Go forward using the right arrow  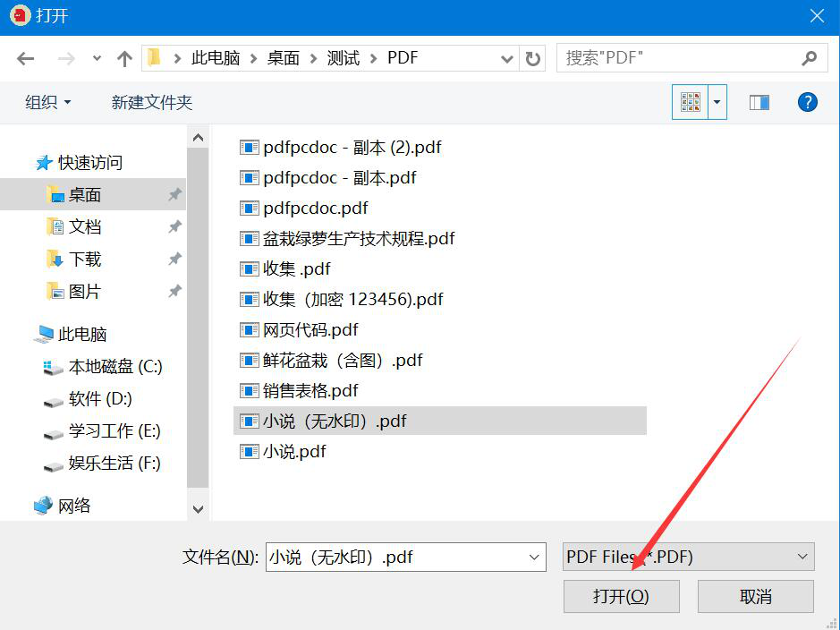point(66,58)
